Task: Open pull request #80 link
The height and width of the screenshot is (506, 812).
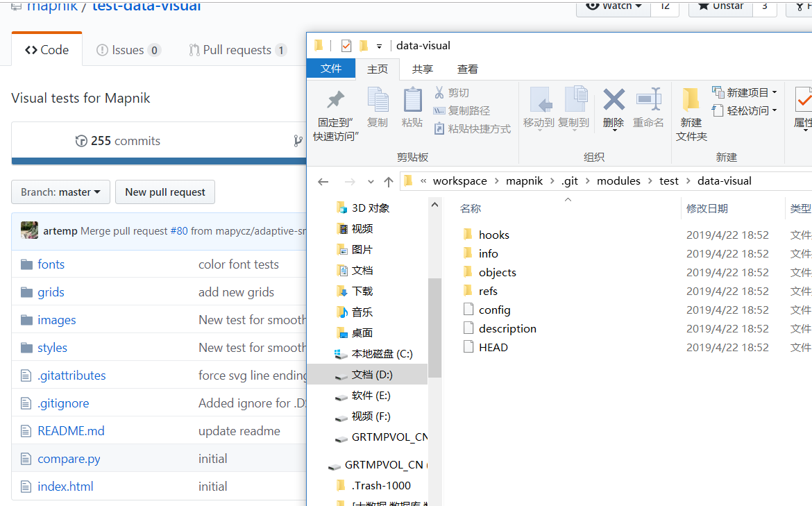Action: click(x=179, y=231)
